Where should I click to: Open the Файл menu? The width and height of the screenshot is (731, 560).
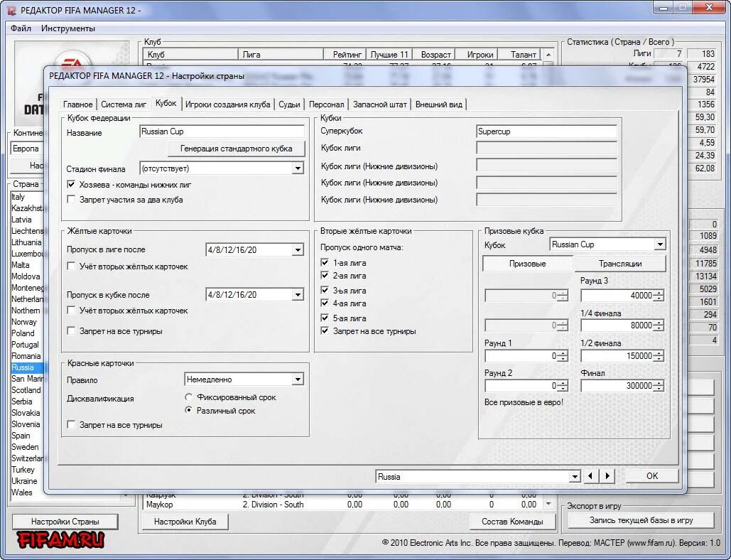pos(21,28)
